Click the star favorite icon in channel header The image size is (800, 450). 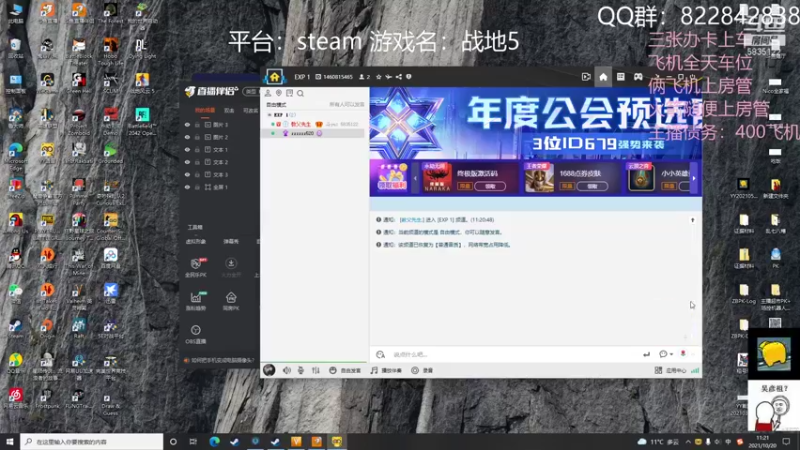tap(379, 77)
